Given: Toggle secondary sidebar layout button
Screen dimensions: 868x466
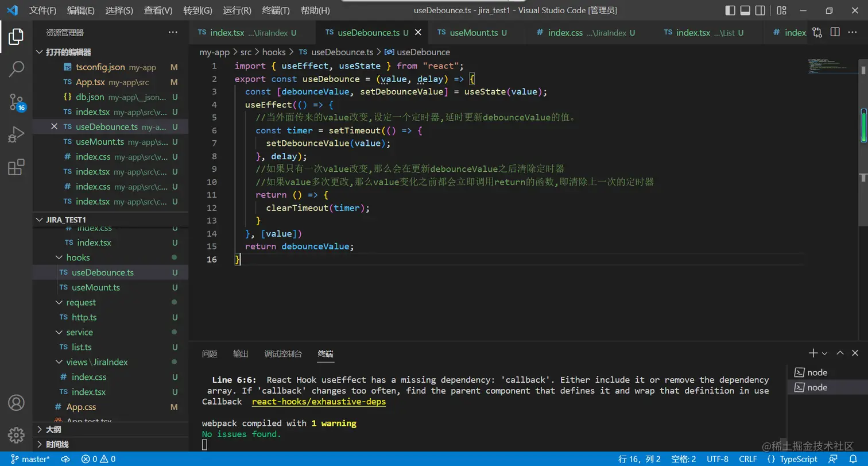Looking at the screenshot, I should click(x=760, y=10).
